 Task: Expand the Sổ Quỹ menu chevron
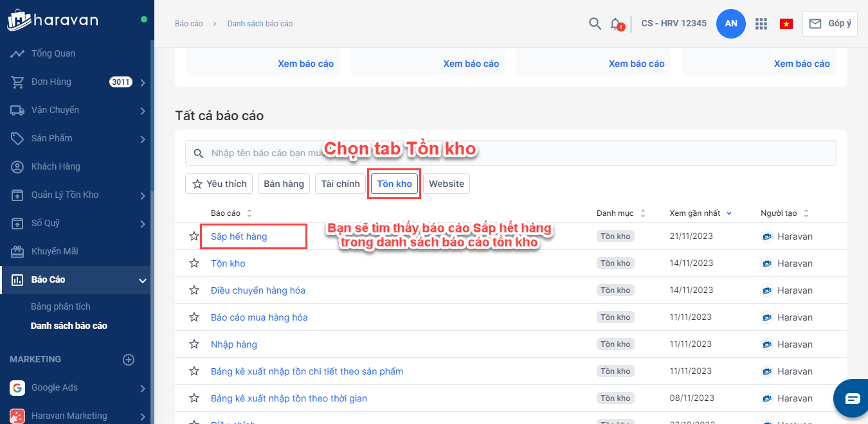pos(143,224)
